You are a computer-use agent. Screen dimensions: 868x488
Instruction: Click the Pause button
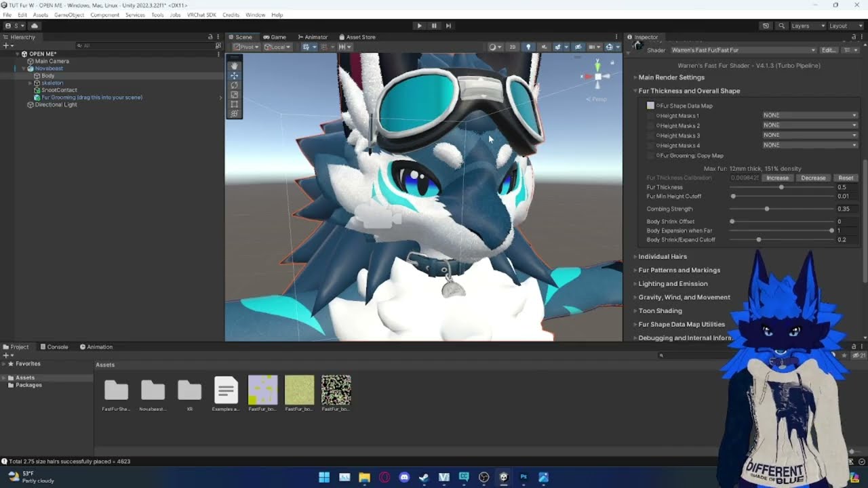434,26
